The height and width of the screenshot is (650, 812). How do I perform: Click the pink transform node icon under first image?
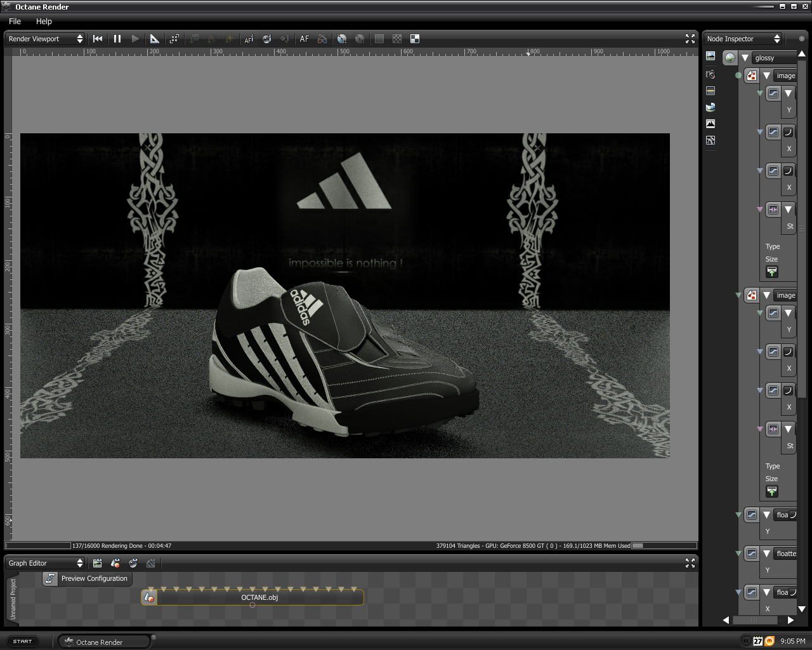(773, 209)
